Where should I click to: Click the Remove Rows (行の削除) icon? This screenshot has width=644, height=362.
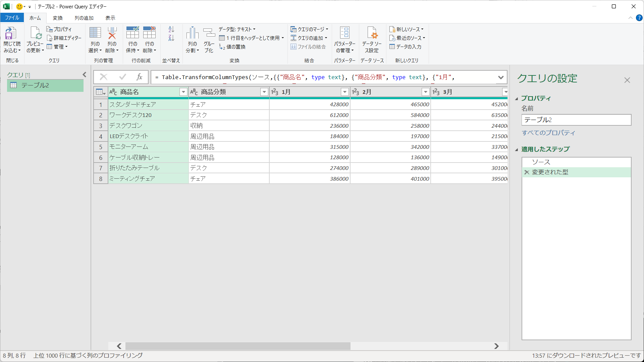point(149,33)
